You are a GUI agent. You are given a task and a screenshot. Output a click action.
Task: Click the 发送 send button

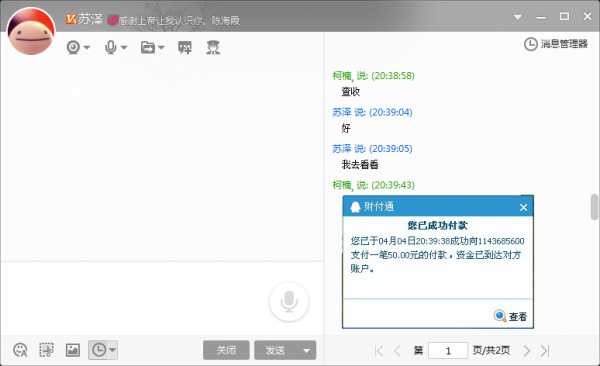276,350
